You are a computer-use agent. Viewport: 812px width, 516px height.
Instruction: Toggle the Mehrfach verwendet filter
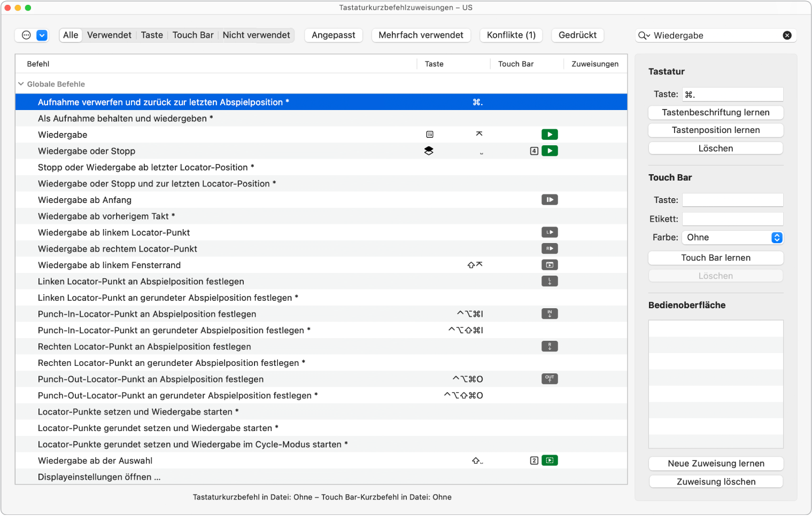[x=421, y=35]
